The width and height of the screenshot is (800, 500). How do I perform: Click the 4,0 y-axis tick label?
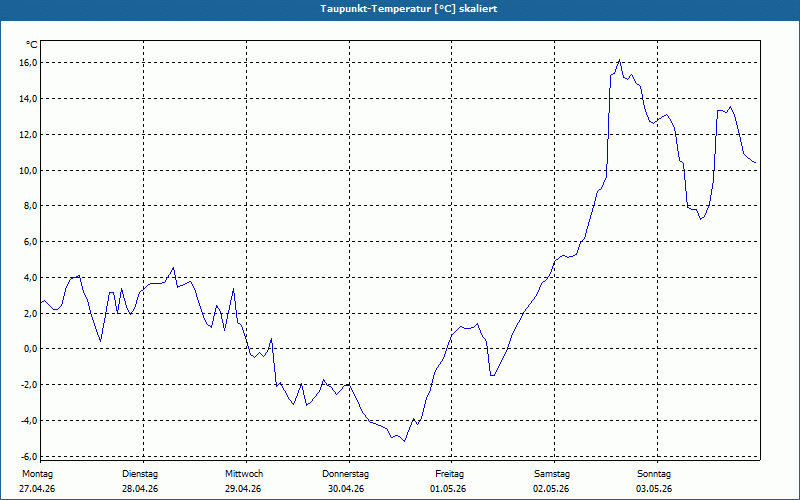click(30, 278)
